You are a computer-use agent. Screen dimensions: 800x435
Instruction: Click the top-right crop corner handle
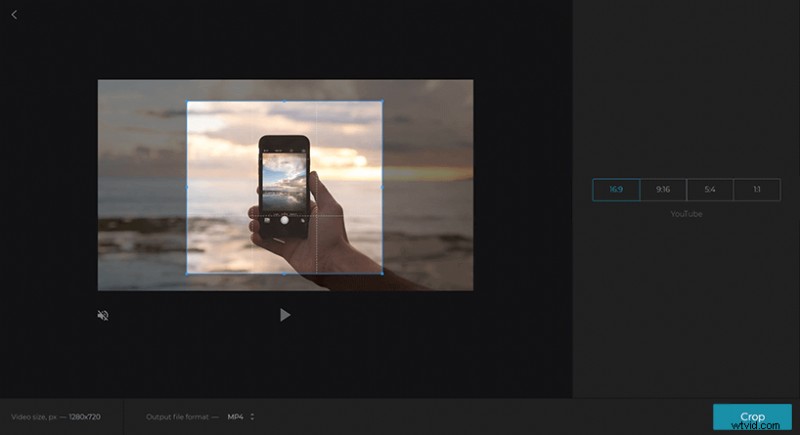[x=382, y=101]
